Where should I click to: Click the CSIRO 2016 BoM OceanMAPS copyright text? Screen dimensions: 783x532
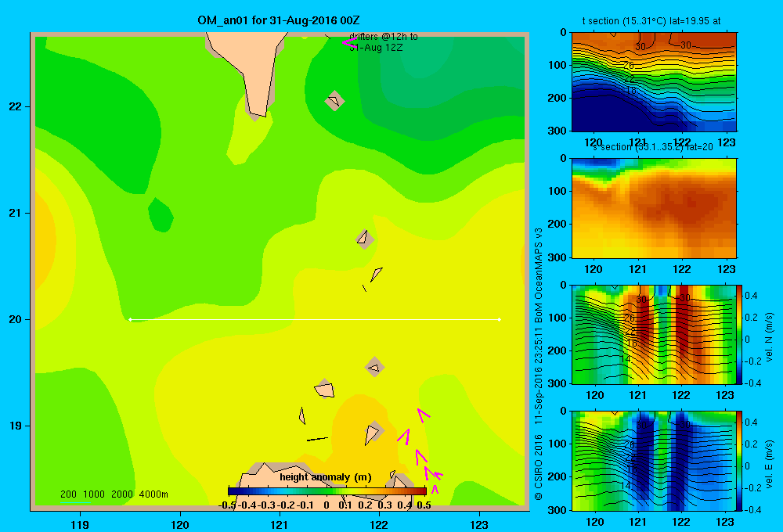coord(539,364)
